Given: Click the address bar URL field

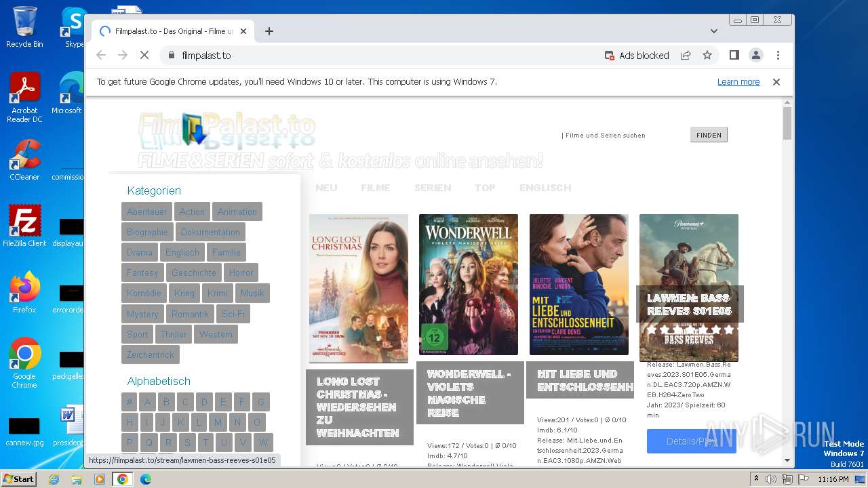Looking at the screenshot, I should pos(380,55).
